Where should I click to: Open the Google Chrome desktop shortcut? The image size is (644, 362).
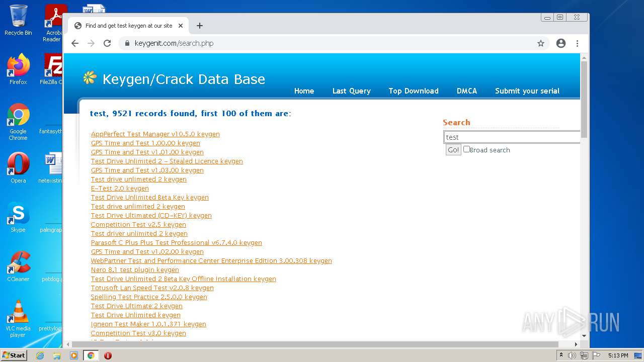pos(18,122)
